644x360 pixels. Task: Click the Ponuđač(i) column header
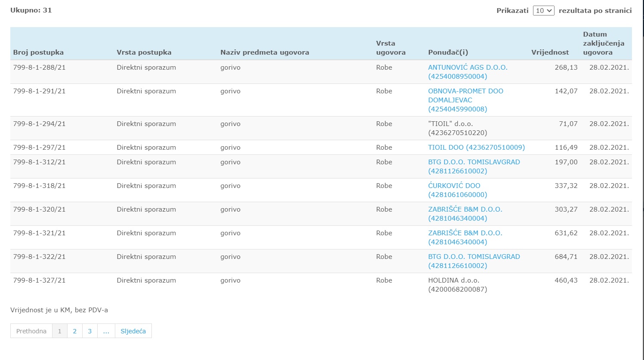(448, 52)
